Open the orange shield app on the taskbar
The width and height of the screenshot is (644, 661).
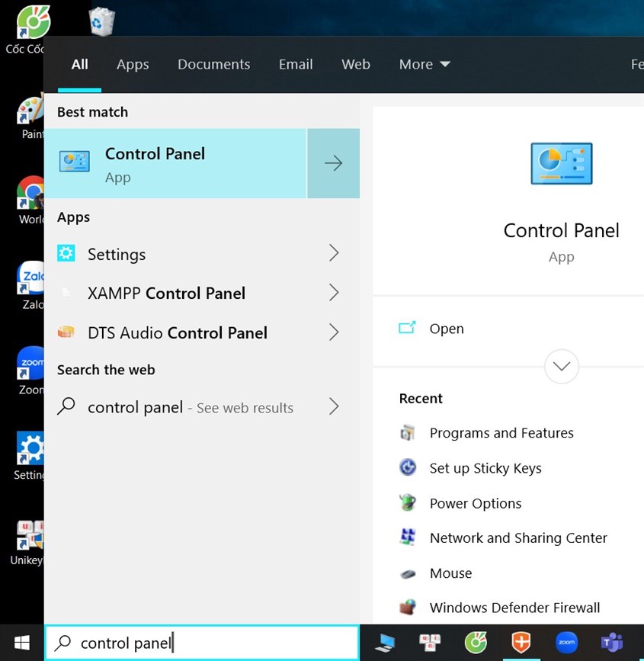point(521,643)
